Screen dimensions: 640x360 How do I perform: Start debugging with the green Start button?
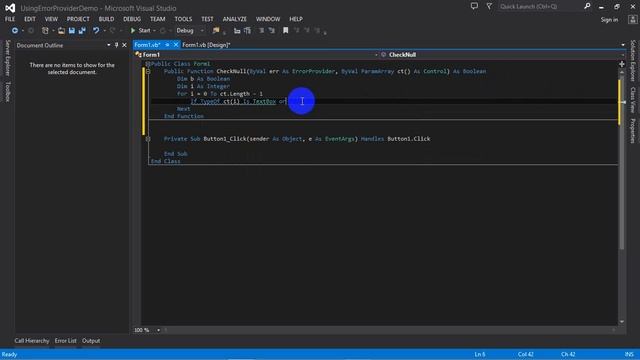[x=140, y=31]
